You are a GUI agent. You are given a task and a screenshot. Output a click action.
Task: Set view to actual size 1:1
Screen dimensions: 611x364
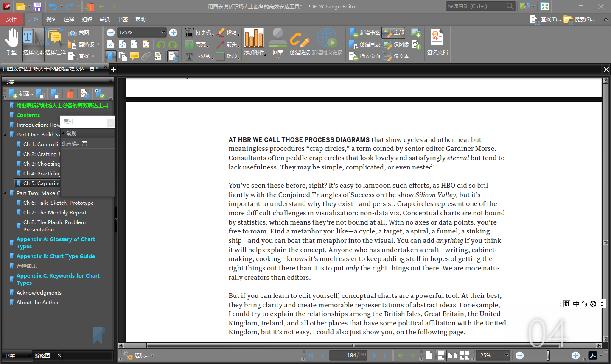(x=111, y=44)
